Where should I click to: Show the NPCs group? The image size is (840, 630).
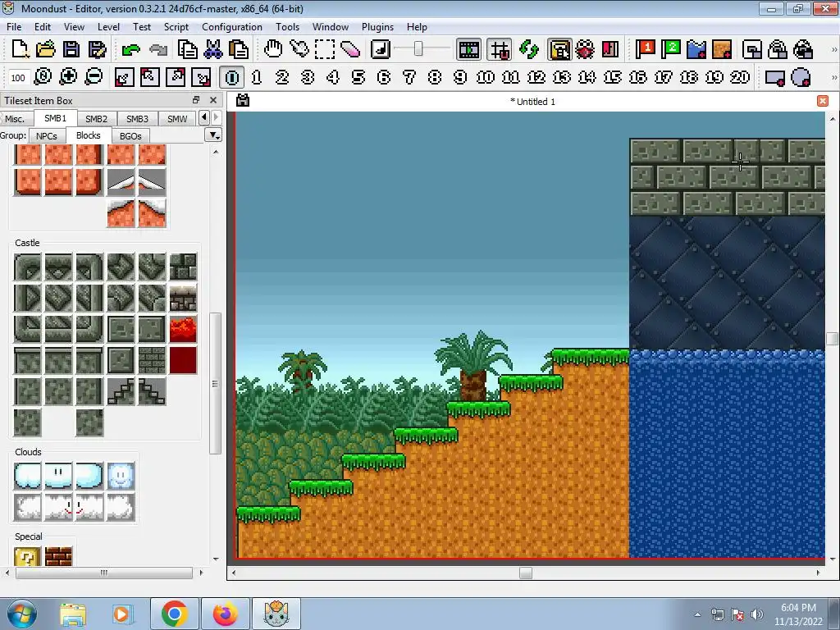(47, 136)
